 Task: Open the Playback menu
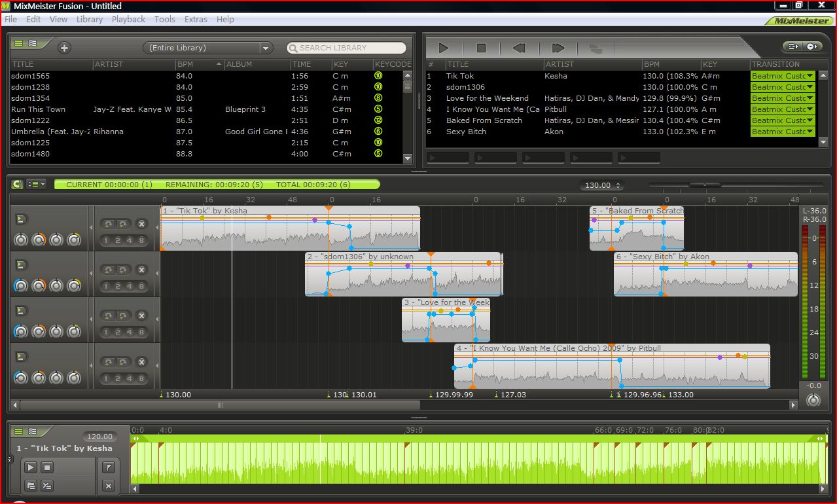coord(128,19)
